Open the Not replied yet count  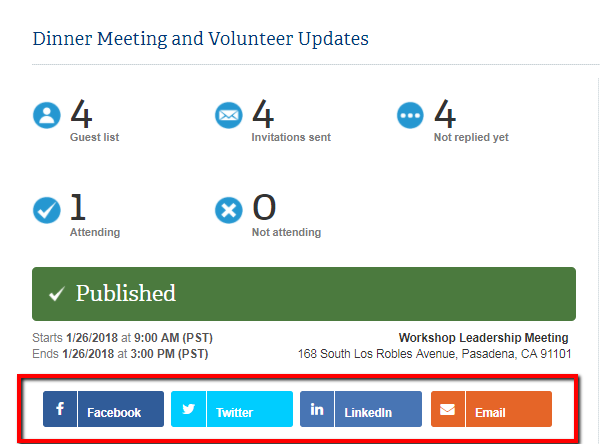[445, 114]
